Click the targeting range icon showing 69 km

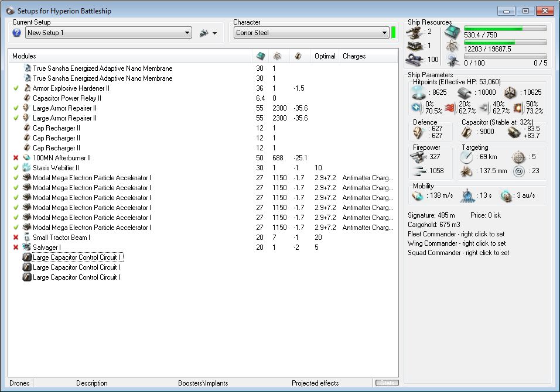pos(466,157)
